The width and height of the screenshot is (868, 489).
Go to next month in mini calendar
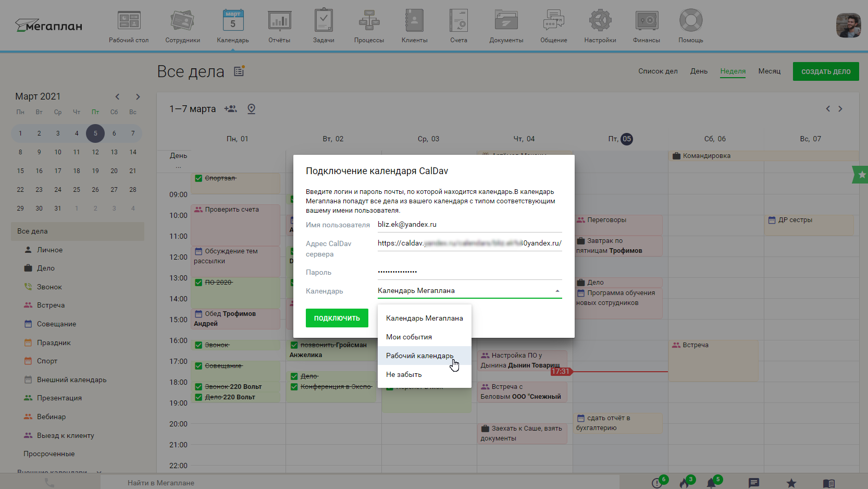click(138, 96)
